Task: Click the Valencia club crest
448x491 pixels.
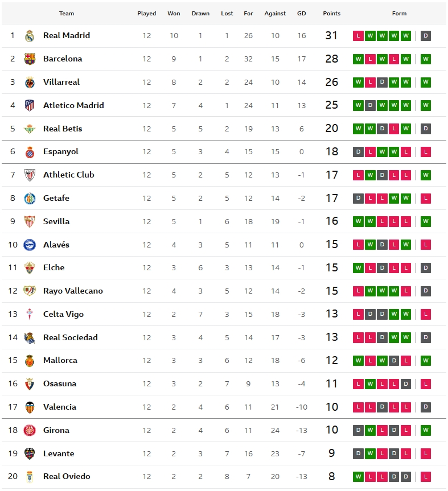Action: 30,407
